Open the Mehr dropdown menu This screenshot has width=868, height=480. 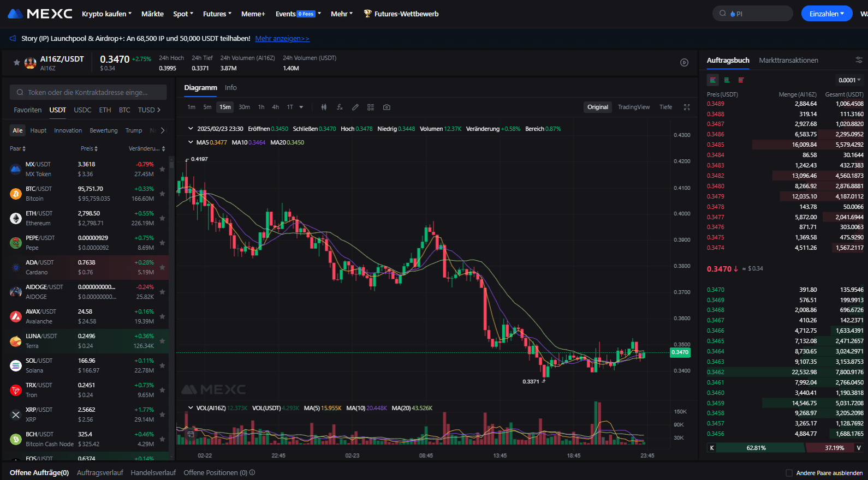coord(342,14)
